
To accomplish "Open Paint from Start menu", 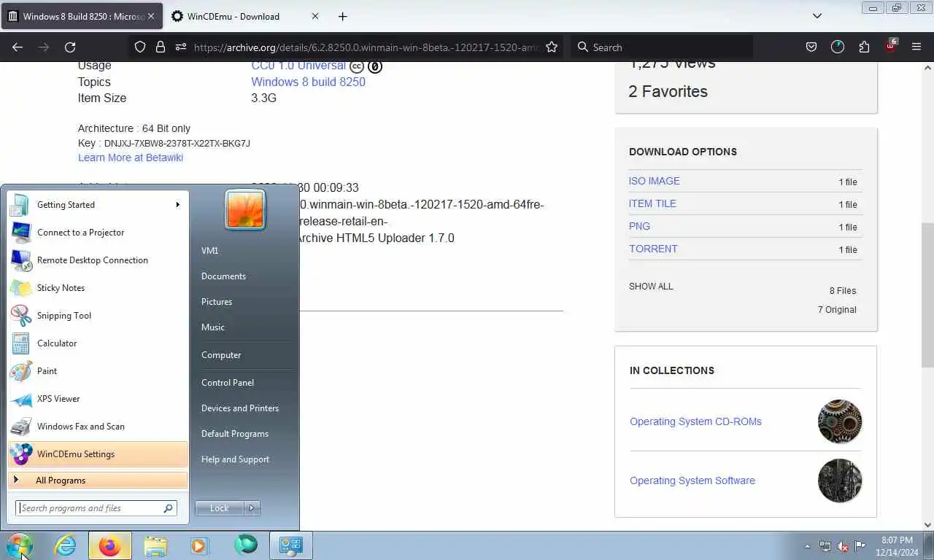I will [97, 371].
